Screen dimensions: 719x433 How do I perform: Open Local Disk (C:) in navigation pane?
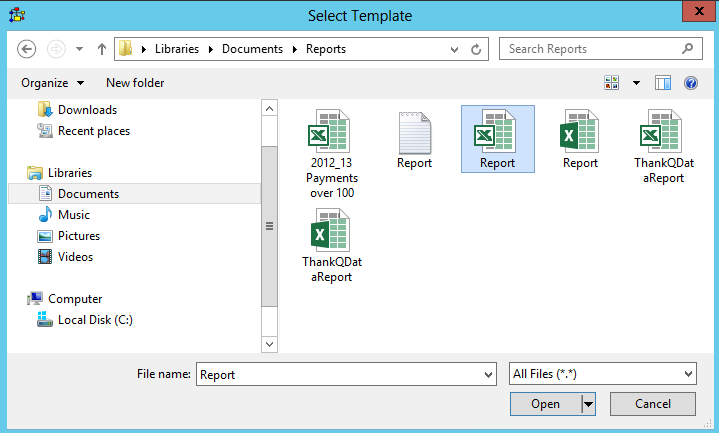click(x=94, y=320)
